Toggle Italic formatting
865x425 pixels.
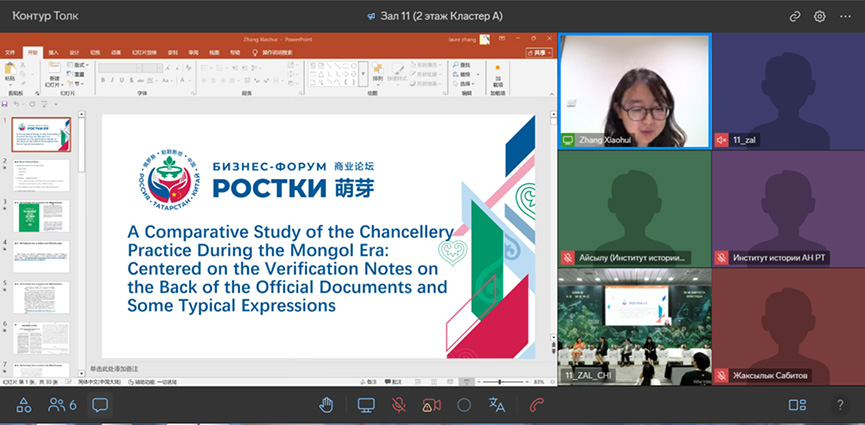click(112, 81)
